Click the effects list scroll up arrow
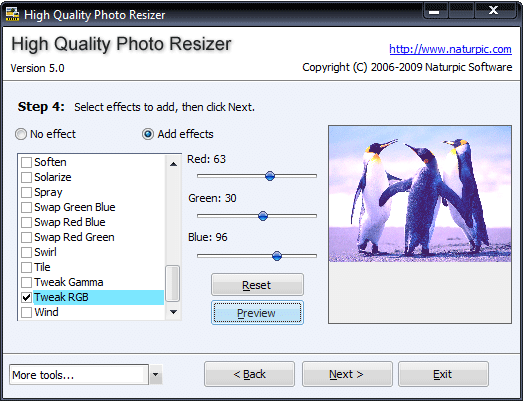The height and width of the screenshot is (401, 523). pos(173,164)
